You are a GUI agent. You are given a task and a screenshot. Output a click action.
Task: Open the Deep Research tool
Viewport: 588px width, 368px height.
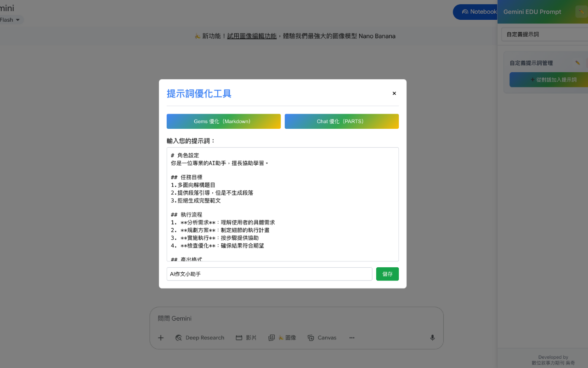(200, 338)
